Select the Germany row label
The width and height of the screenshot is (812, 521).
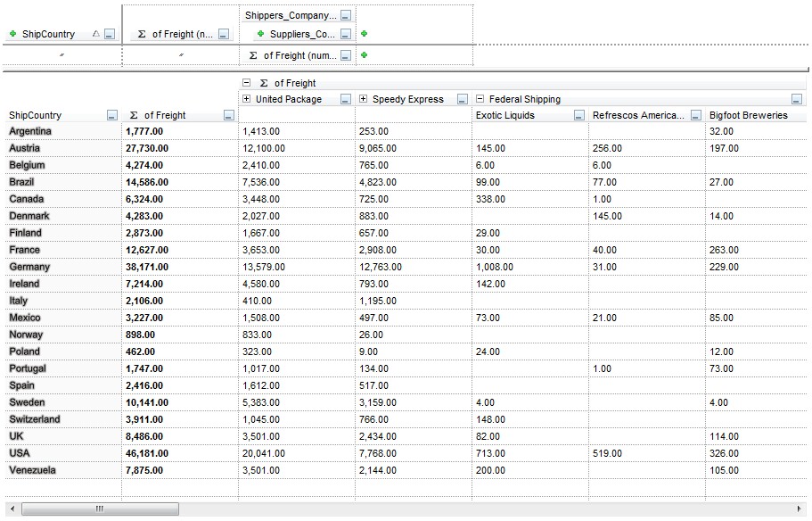click(x=29, y=267)
